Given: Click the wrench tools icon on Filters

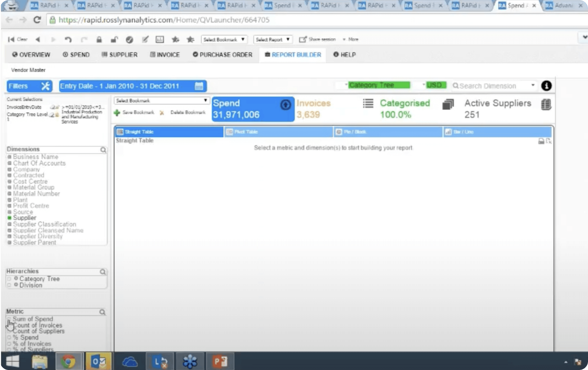Looking at the screenshot, I should click(45, 86).
